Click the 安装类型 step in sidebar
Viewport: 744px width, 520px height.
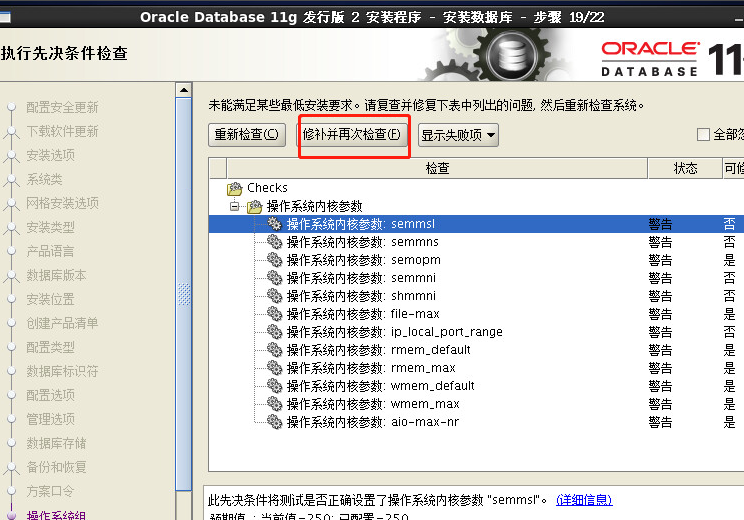50,227
